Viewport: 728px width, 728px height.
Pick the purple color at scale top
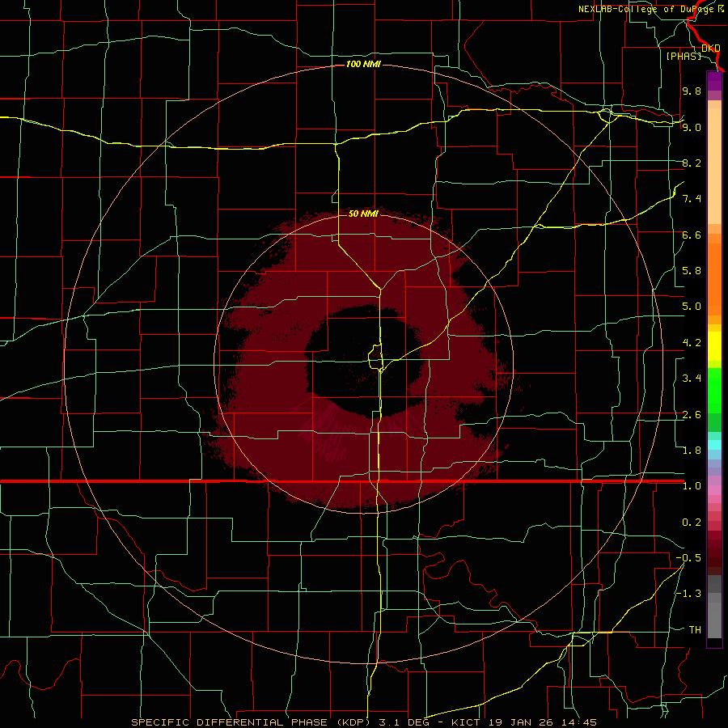coord(714,81)
